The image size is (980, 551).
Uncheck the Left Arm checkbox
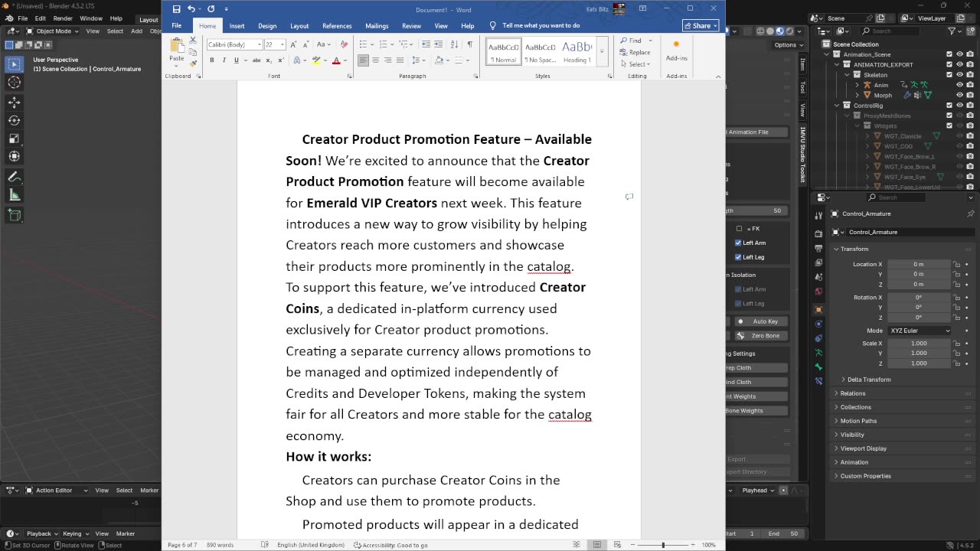click(738, 243)
